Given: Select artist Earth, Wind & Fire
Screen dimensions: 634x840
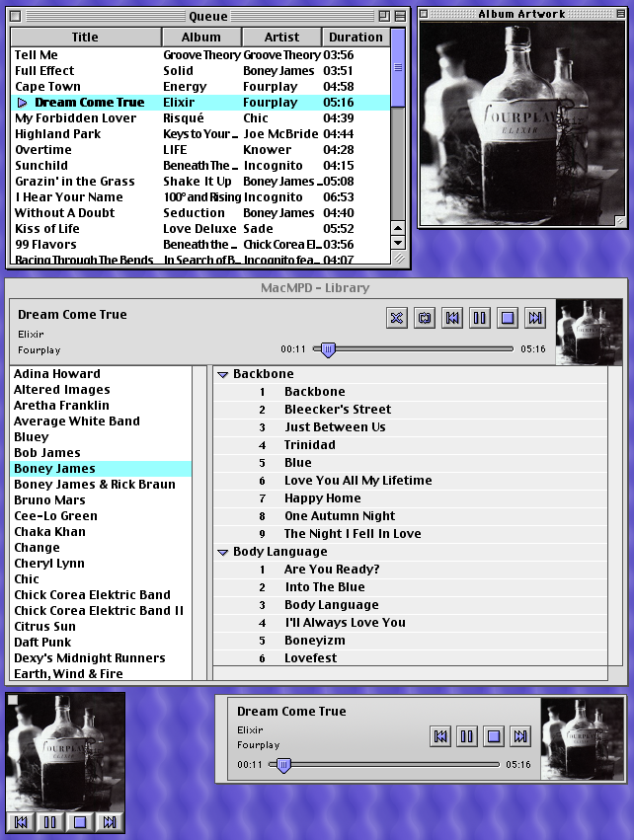Looking at the screenshot, I should [x=101, y=674].
